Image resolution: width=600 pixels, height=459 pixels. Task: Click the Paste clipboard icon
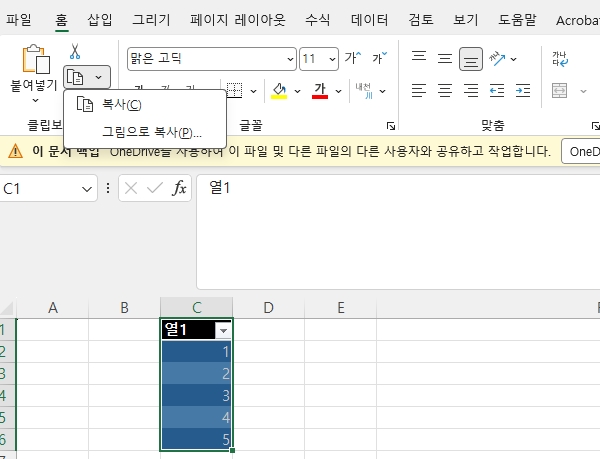pos(36,59)
